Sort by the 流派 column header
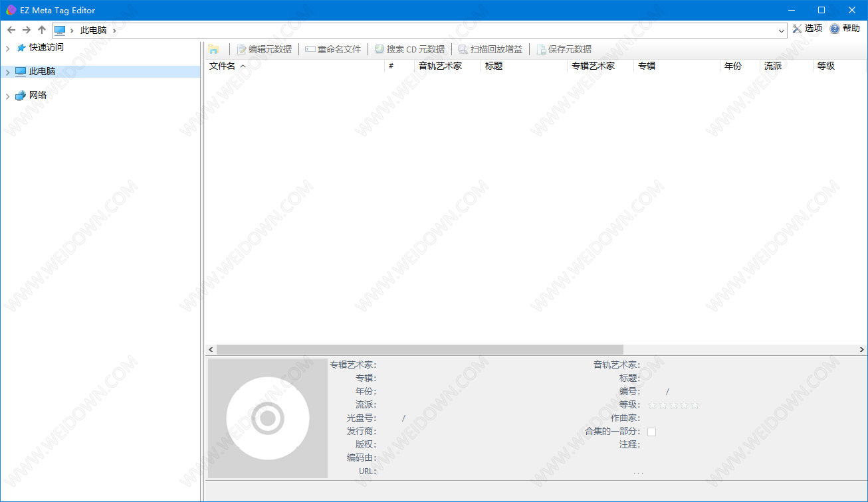This screenshot has width=868, height=502. click(x=786, y=66)
